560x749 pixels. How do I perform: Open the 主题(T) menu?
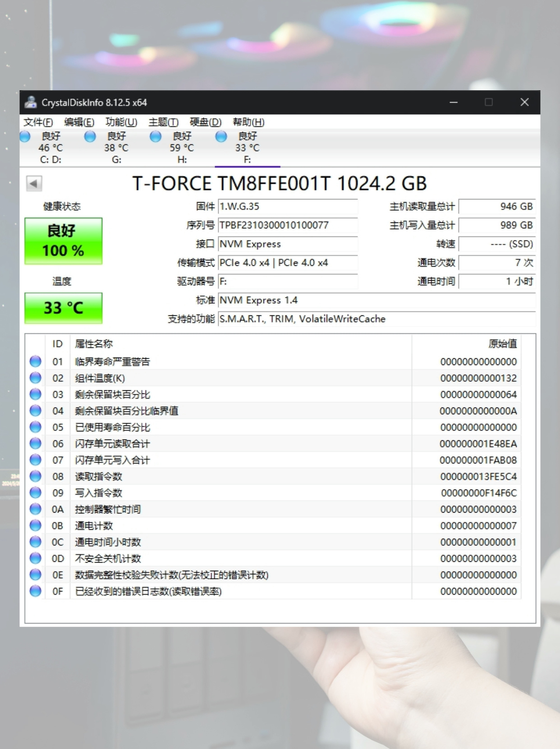coord(163,122)
